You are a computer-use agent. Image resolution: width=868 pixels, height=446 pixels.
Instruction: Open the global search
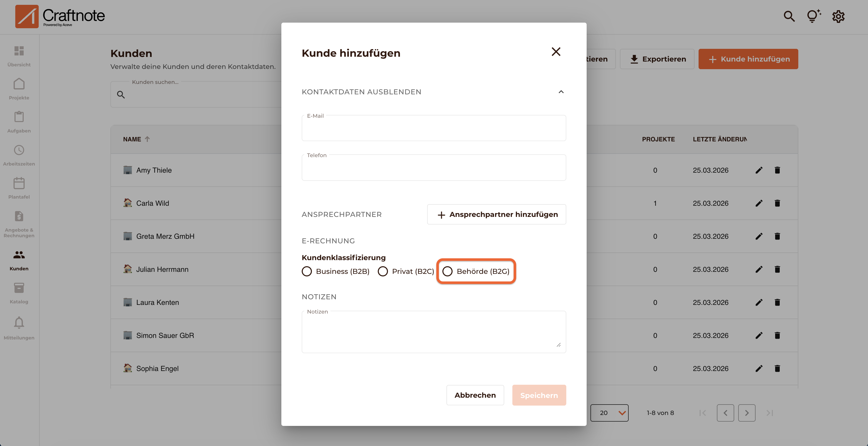[789, 16]
